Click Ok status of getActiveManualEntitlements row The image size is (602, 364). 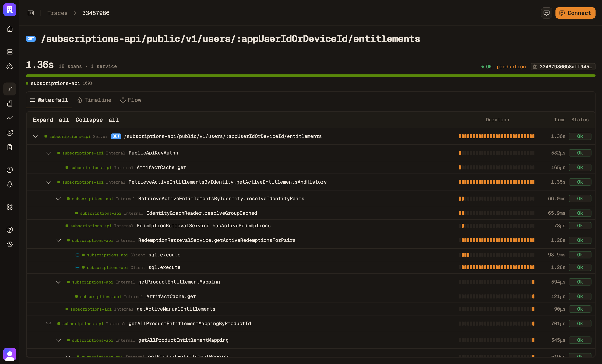coord(580,309)
